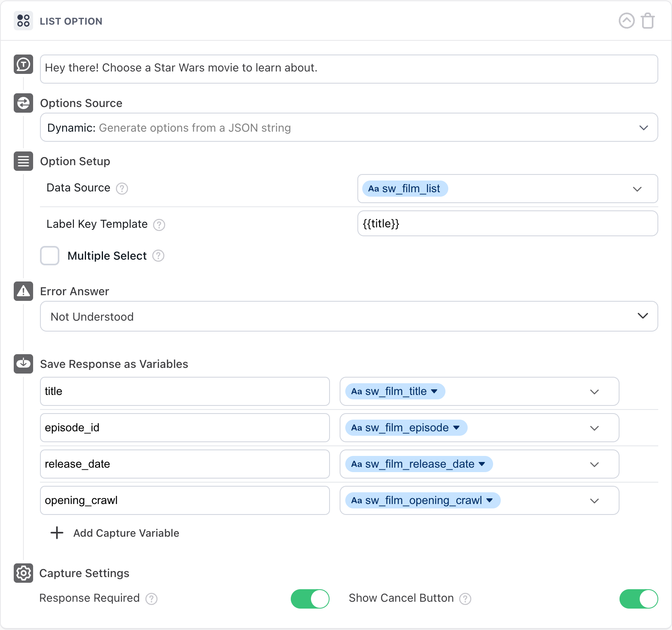Image resolution: width=672 pixels, height=630 pixels.
Task: Disable the Show Cancel Button toggle
Action: pyautogui.click(x=638, y=598)
